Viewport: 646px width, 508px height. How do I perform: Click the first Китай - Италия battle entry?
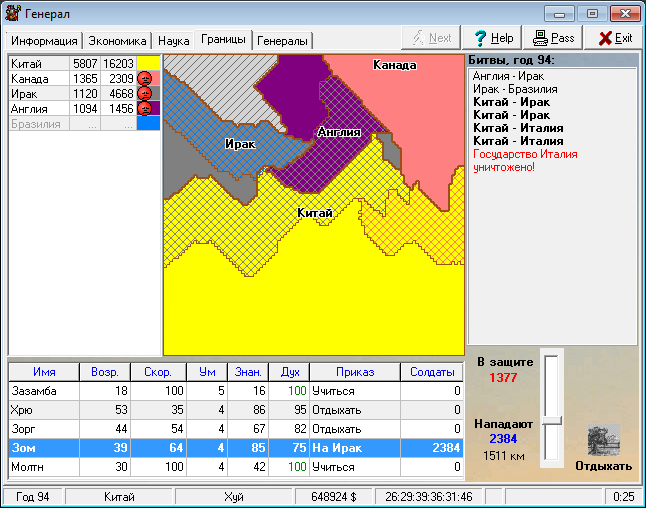tap(518, 128)
